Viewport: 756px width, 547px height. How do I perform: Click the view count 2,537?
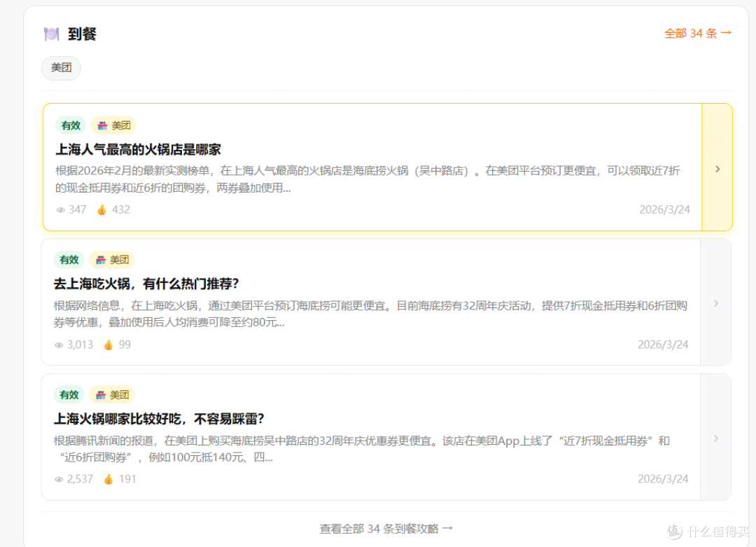(80, 479)
